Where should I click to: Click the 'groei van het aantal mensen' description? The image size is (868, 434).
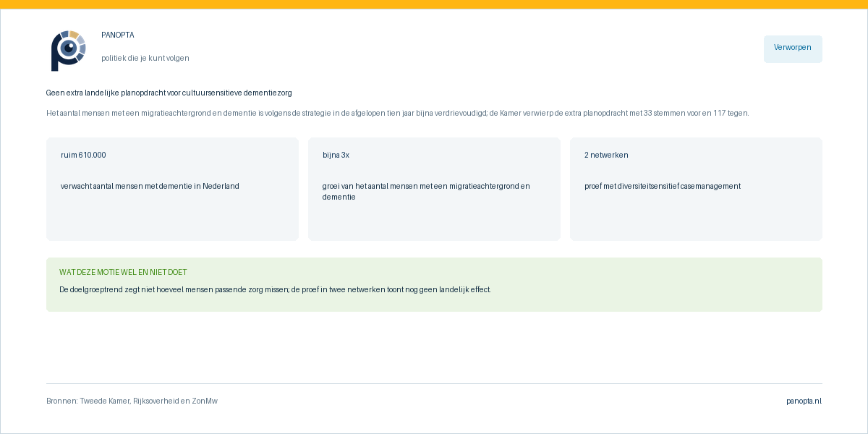click(x=426, y=192)
